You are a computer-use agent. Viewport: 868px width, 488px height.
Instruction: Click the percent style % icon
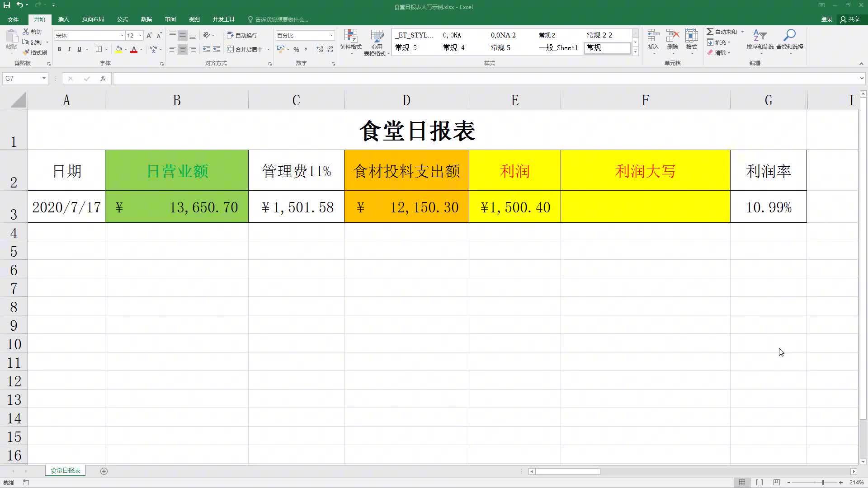pos(297,50)
